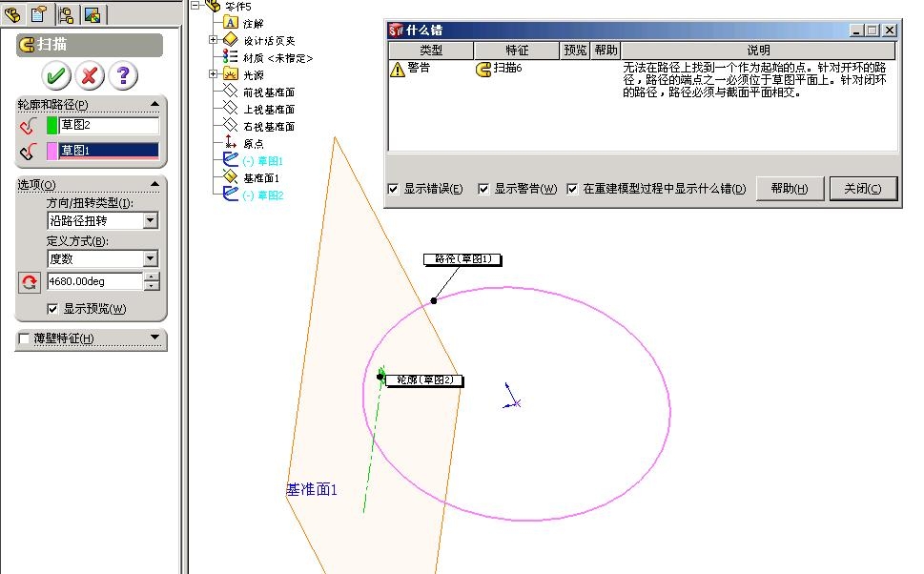The height and width of the screenshot is (574, 924).
Task: Disable 显示错误 in the error dialog
Action: coord(392,189)
